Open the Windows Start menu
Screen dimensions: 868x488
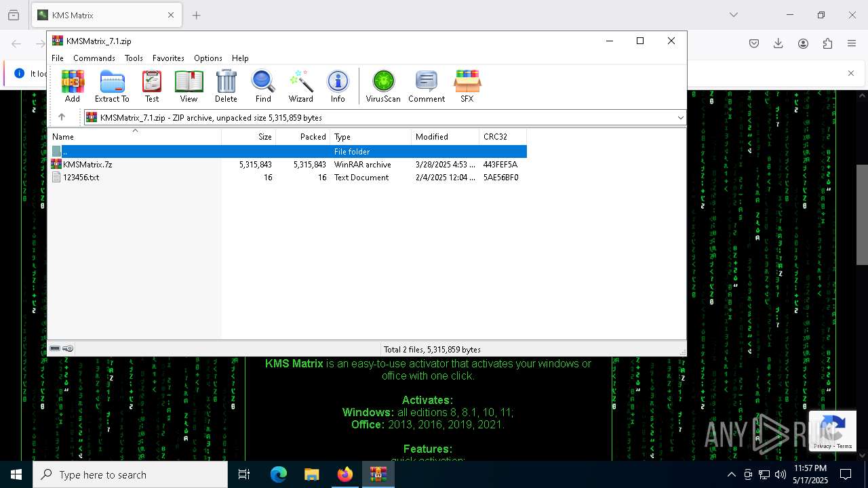coord(16,474)
